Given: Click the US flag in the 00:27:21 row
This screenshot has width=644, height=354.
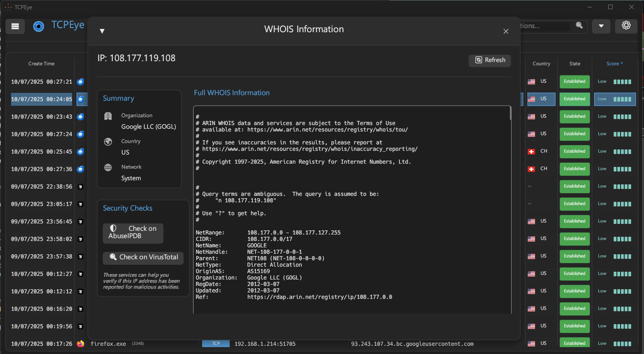Looking at the screenshot, I should tap(531, 81).
